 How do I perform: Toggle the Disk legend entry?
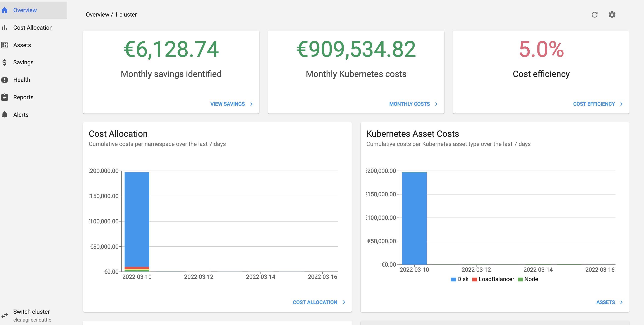point(460,279)
